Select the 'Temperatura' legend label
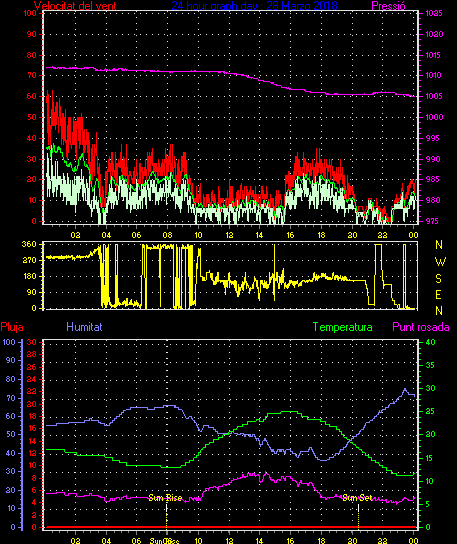This screenshot has width=457, height=544. click(x=342, y=327)
